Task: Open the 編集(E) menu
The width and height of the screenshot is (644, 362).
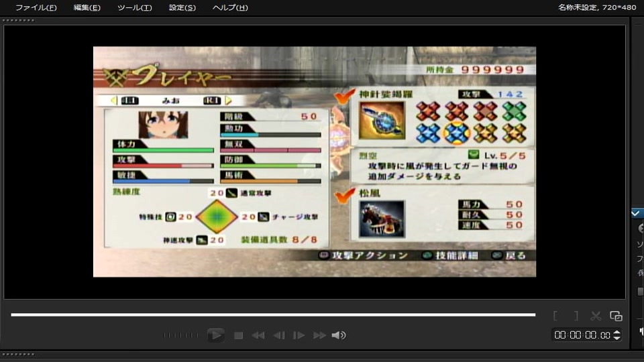Action: pos(87,7)
